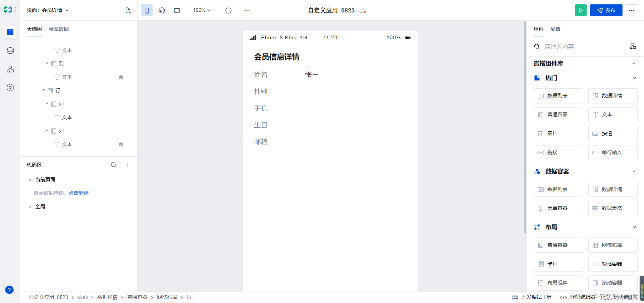Collapse the 布局 component group
644x303 pixels.
coord(634,227)
